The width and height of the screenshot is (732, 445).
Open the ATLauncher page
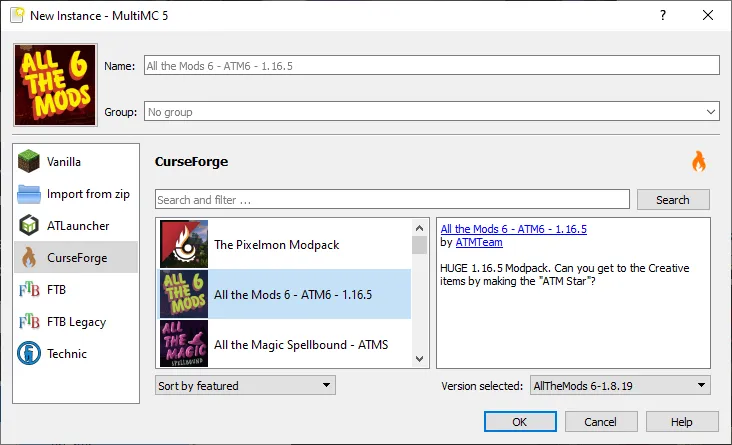[76, 226]
